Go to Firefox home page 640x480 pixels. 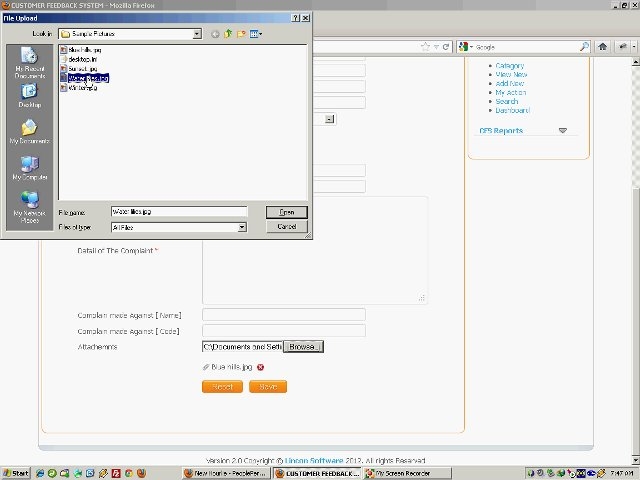602,47
